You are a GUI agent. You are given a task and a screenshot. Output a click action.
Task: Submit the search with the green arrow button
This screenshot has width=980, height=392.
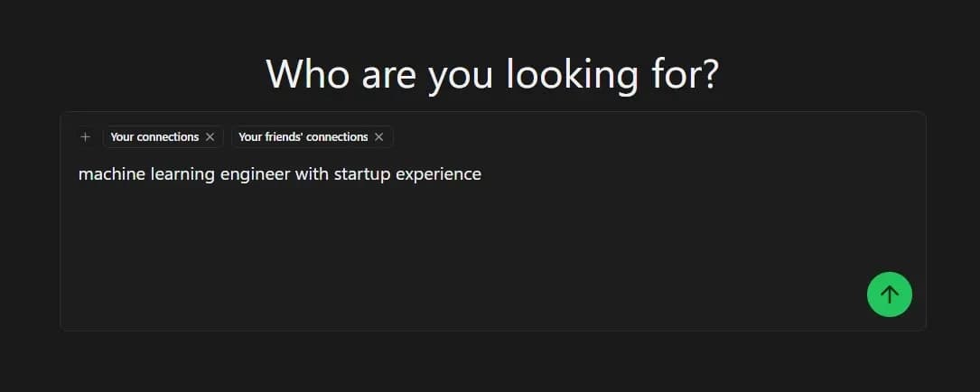(x=890, y=294)
